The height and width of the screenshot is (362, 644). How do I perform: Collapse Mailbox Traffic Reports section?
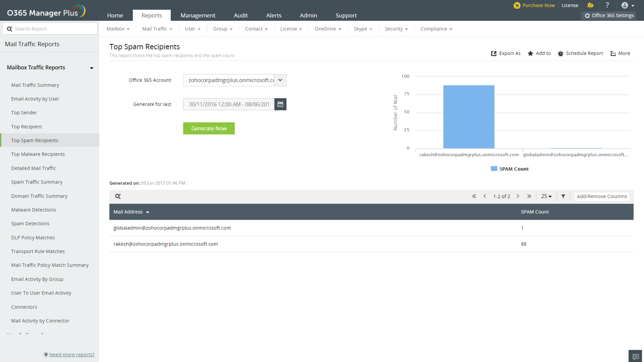point(91,68)
